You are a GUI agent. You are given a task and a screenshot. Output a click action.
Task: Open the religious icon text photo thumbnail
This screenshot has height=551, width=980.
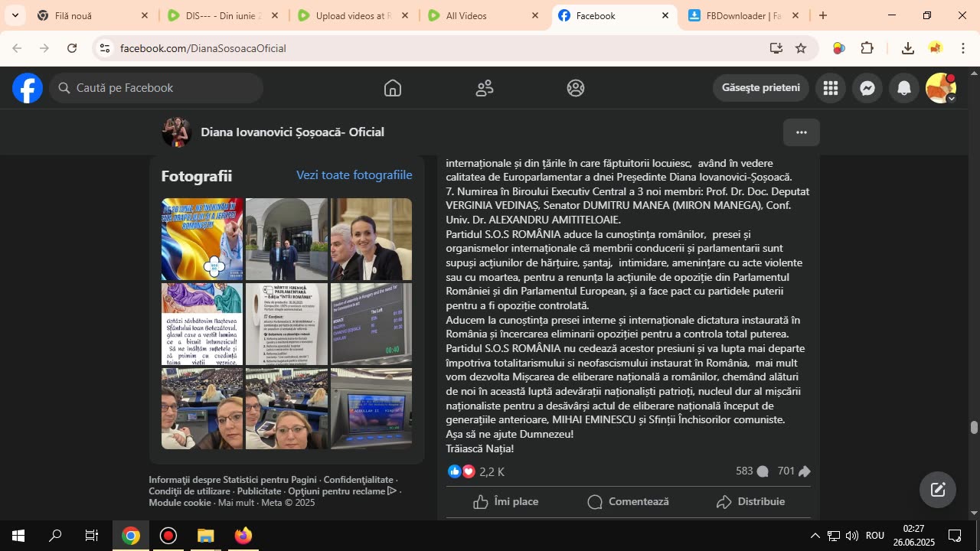pyautogui.click(x=202, y=324)
